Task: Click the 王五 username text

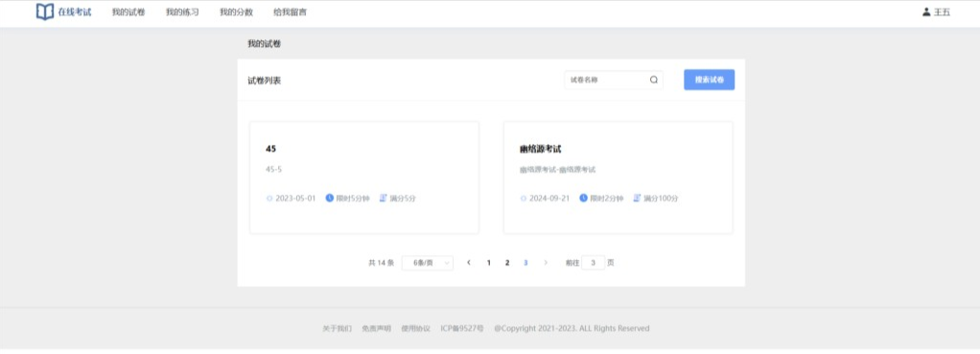Action: pos(942,12)
